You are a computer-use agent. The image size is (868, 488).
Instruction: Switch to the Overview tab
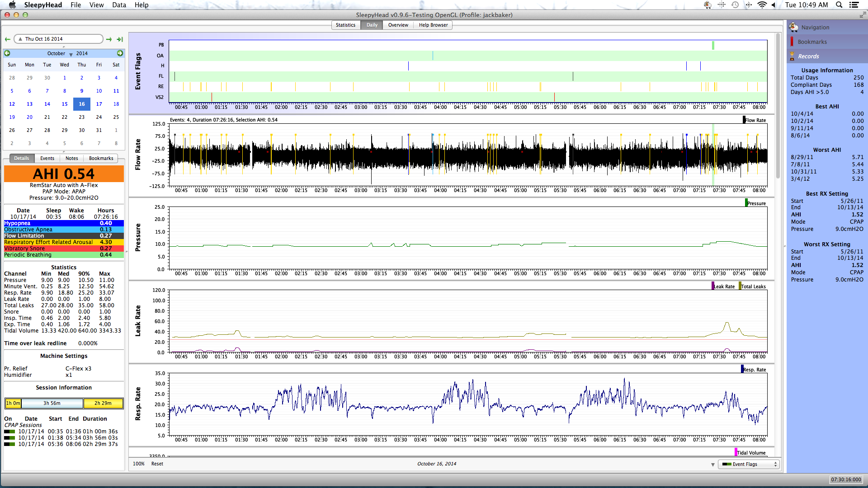[x=398, y=25]
